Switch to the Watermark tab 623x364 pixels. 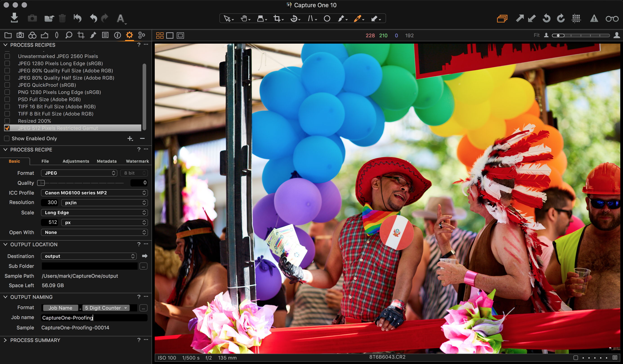(137, 161)
